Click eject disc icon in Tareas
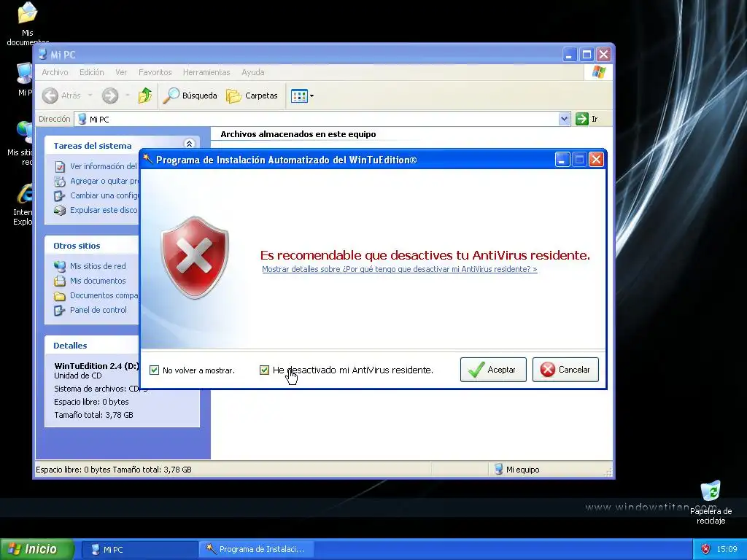The width and height of the screenshot is (747, 560). pos(60,210)
